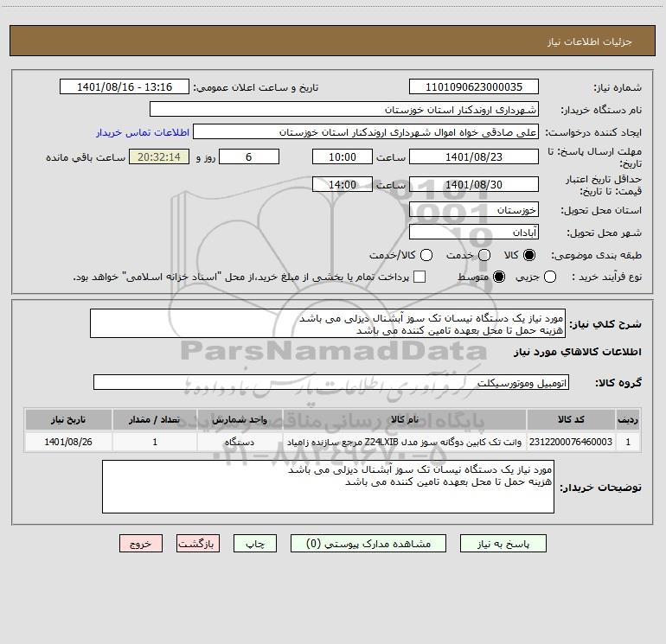Click the deadline time field 10:00

click(x=343, y=156)
